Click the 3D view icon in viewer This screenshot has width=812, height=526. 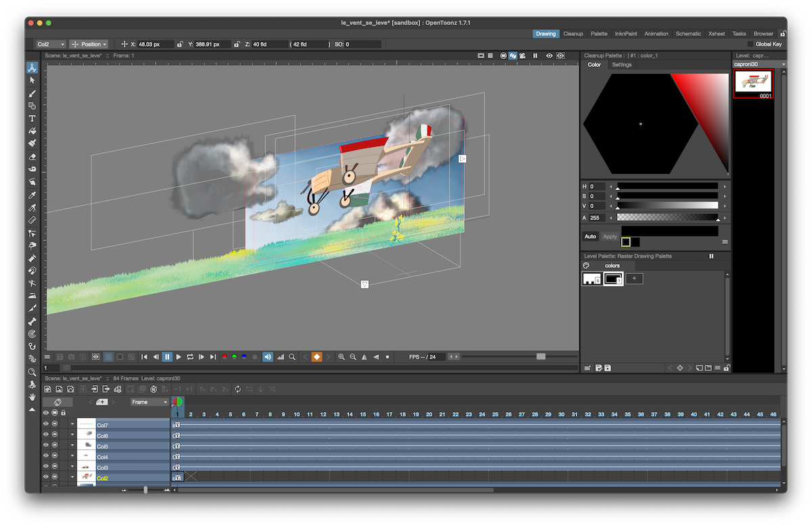(514, 56)
